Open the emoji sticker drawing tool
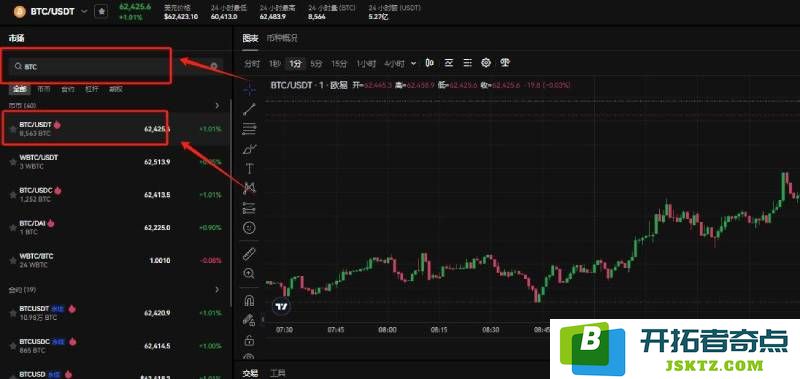800x379 pixels. click(x=249, y=228)
